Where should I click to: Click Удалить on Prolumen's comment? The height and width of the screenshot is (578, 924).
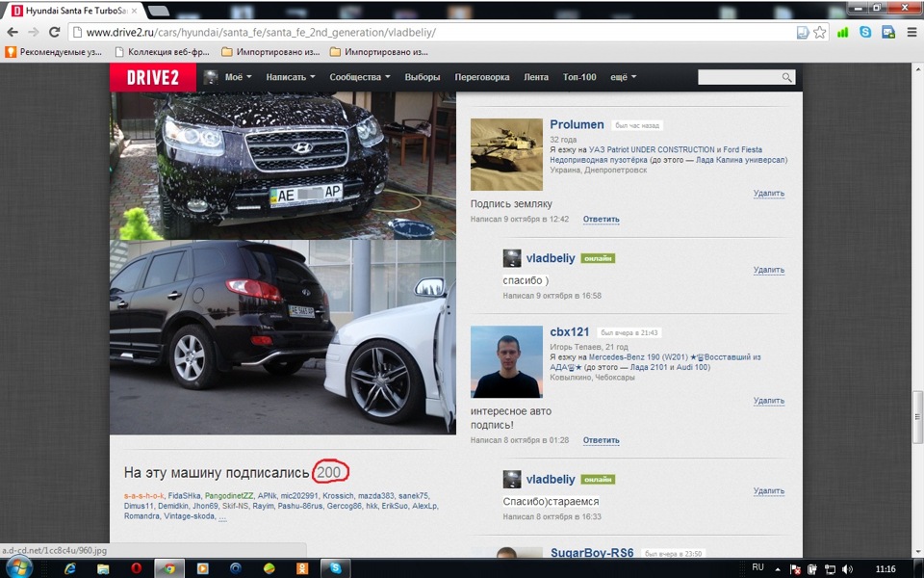pyautogui.click(x=769, y=194)
